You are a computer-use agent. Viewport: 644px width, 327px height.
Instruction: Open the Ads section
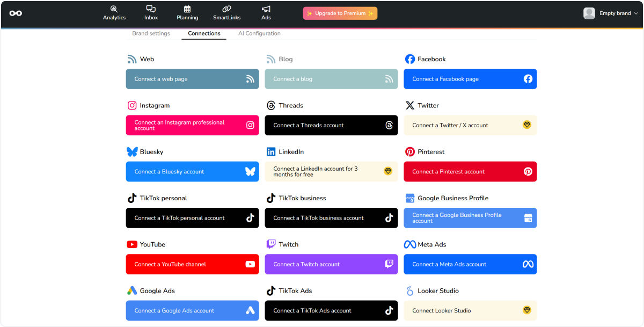pos(266,13)
